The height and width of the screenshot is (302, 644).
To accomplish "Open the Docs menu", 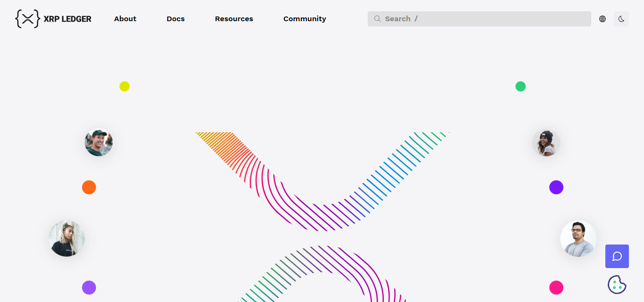I will 176,19.
